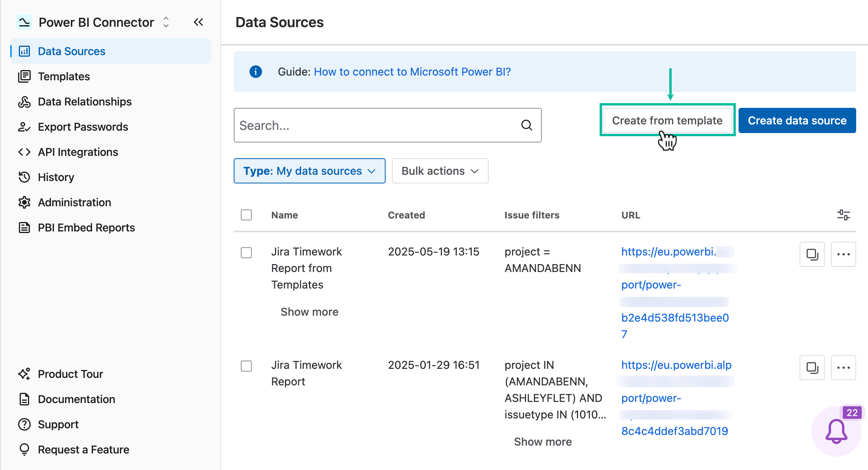Open the Bulk actions dropdown
This screenshot has height=470, width=868.
coord(440,171)
